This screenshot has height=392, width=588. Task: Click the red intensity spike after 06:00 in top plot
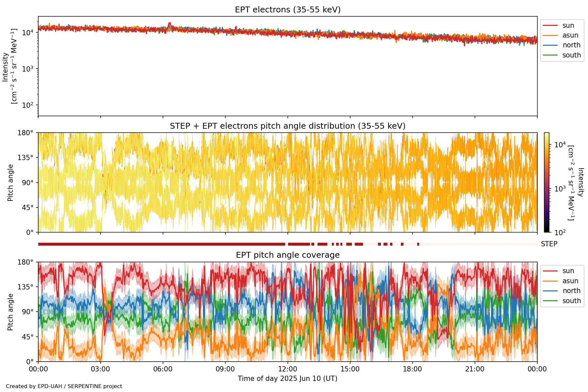pos(169,24)
